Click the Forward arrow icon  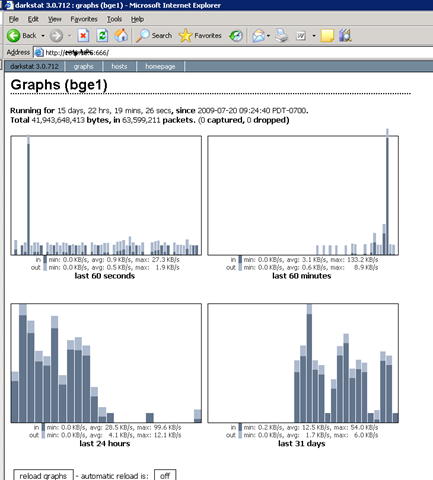pyautogui.click(x=56, y=36)
